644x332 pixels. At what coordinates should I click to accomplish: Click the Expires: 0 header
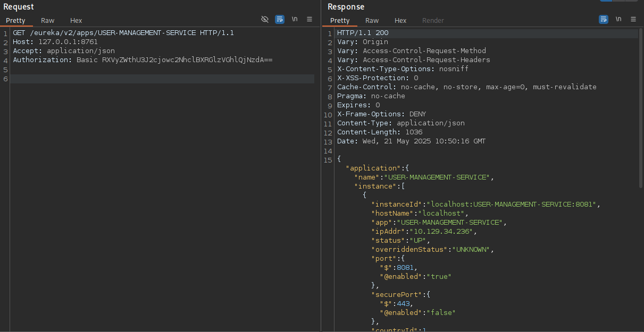pyautogui.click(x=358, y=105)
